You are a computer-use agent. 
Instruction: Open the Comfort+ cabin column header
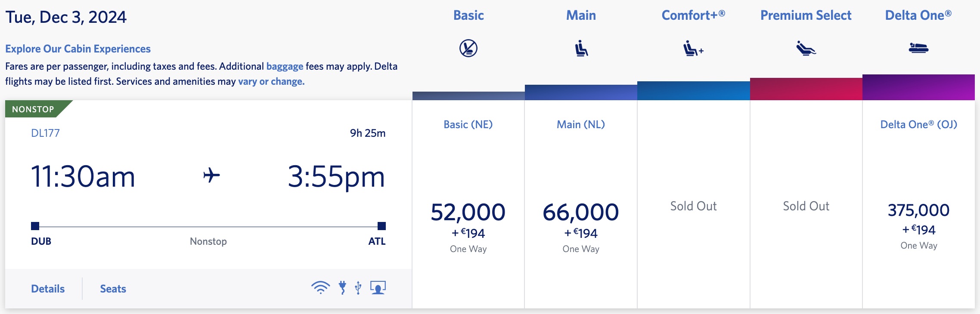coord(693,15)
